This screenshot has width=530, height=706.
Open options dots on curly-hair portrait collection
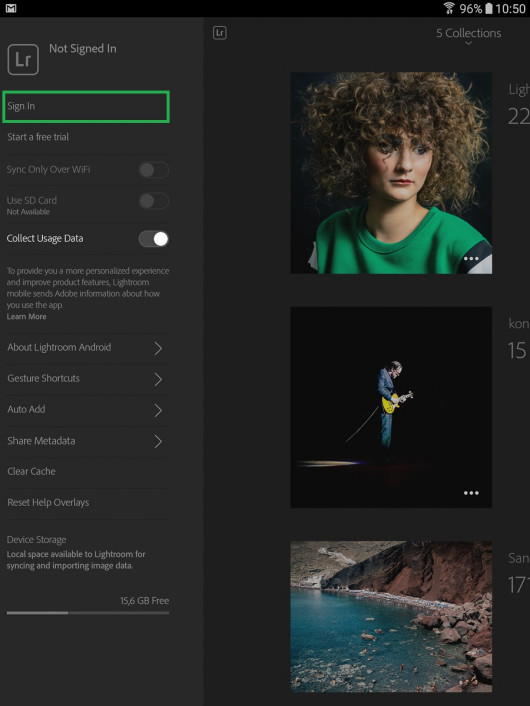tap(471, 258)
